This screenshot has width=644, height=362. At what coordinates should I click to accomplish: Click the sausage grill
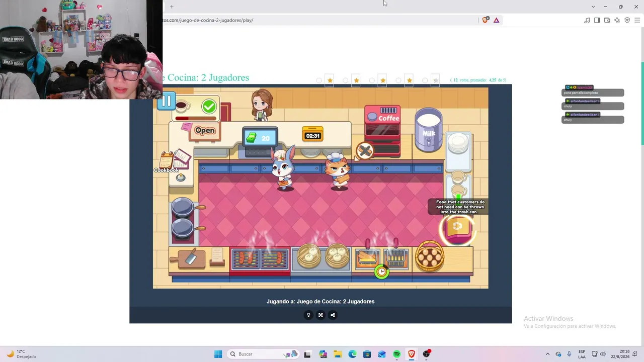(260, 260)
